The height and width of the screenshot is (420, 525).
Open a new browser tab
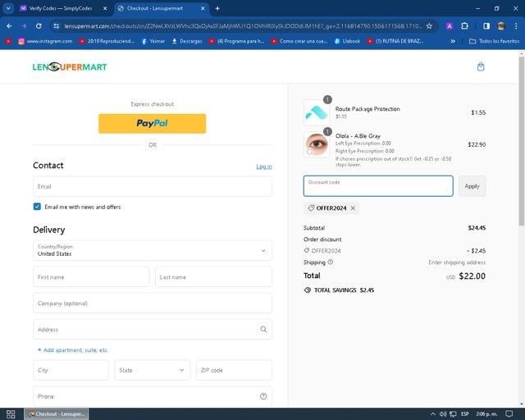click(x=217, y=8)
